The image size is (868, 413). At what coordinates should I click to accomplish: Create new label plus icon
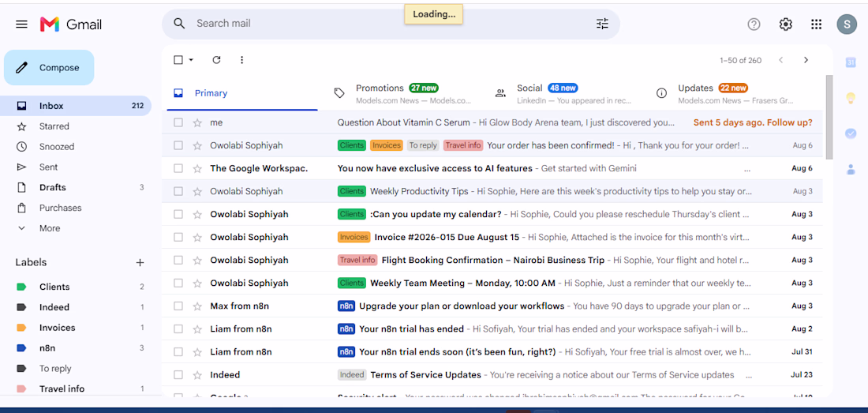click(140, 262)
